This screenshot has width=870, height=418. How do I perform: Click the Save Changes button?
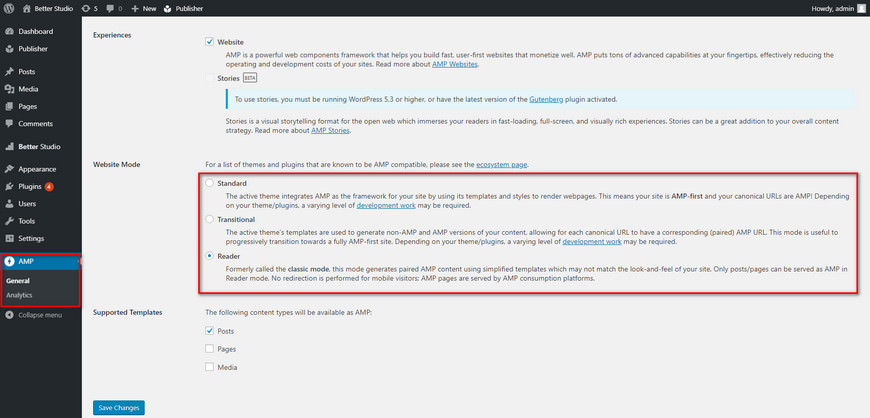point(119,408)
